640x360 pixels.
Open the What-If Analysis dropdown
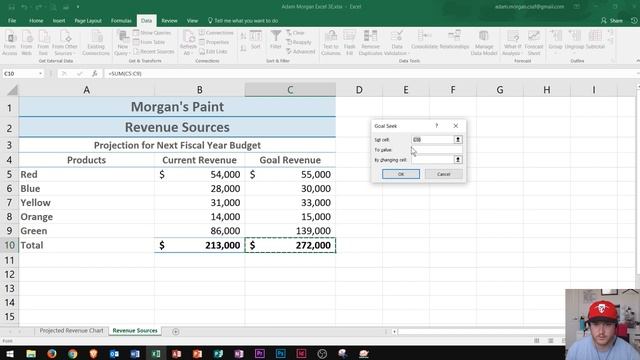pos(512,43)
